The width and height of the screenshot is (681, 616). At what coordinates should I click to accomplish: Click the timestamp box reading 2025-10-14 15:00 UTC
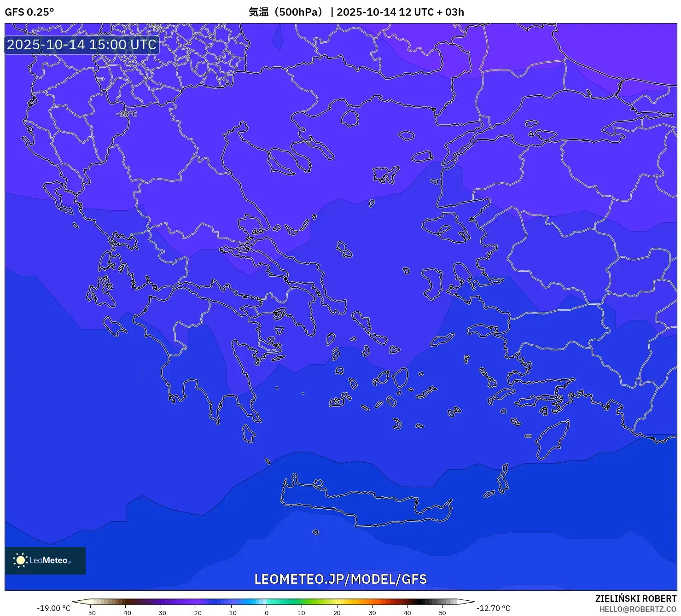click(81, 45)
